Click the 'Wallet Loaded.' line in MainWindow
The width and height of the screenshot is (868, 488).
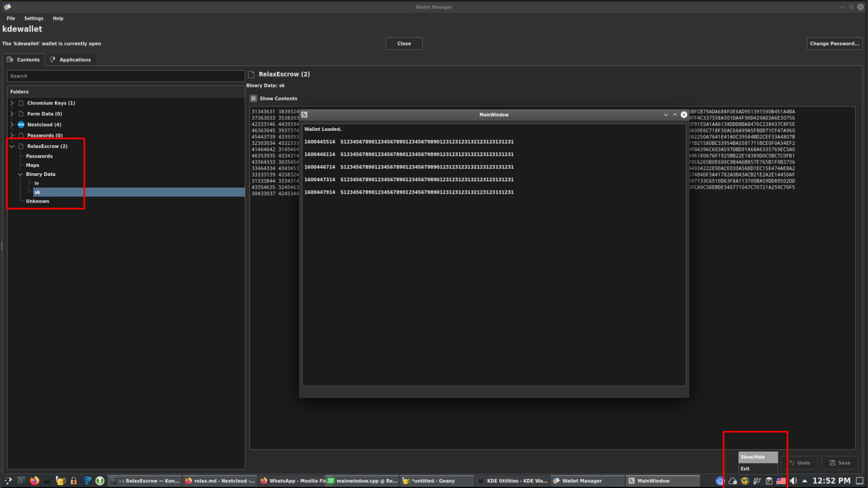[323, 129]
